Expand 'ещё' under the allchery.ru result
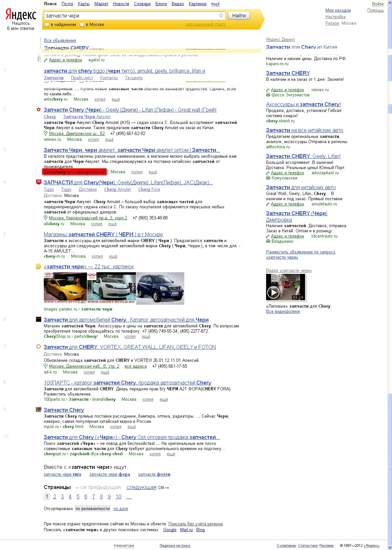Screen dimensions: 392x550 coord(113,224)
